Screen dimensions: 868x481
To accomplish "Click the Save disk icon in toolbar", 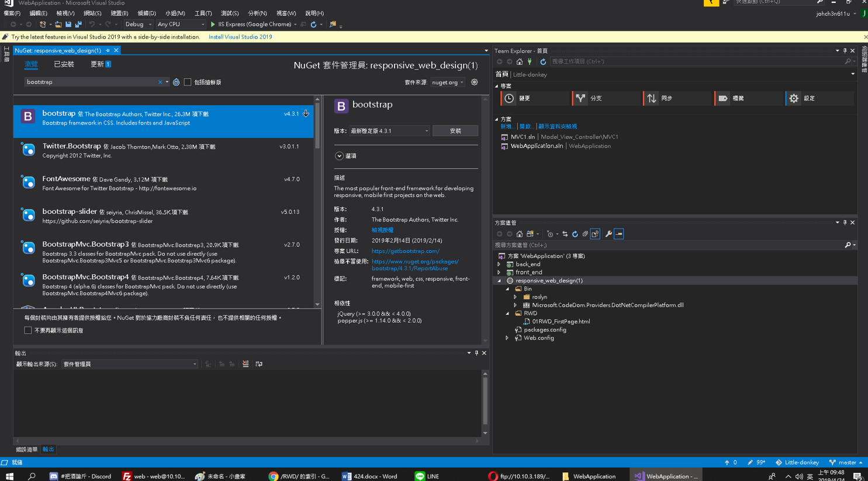I will [68, 25].
